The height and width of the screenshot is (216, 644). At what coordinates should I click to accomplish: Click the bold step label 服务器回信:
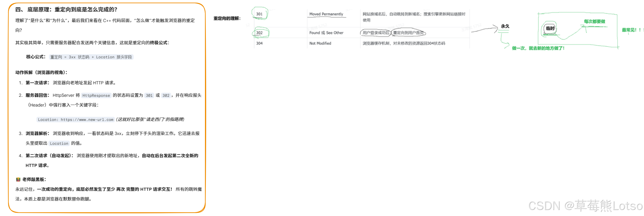[37, 95]
